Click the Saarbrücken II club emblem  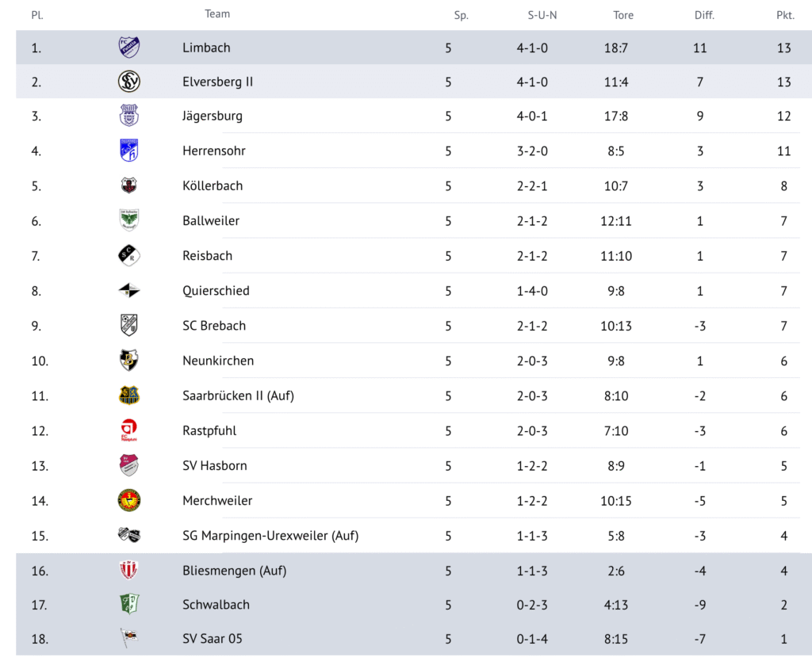pos(129,395)
